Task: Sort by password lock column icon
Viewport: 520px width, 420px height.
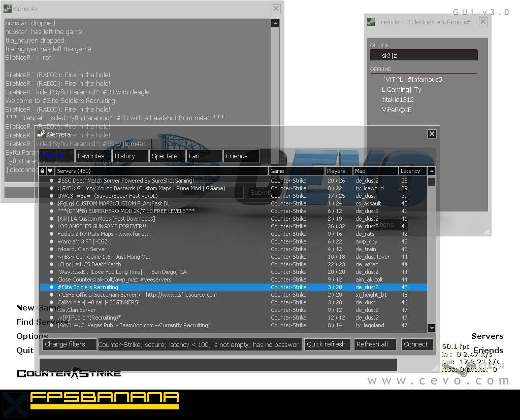Action: (43, 171)
